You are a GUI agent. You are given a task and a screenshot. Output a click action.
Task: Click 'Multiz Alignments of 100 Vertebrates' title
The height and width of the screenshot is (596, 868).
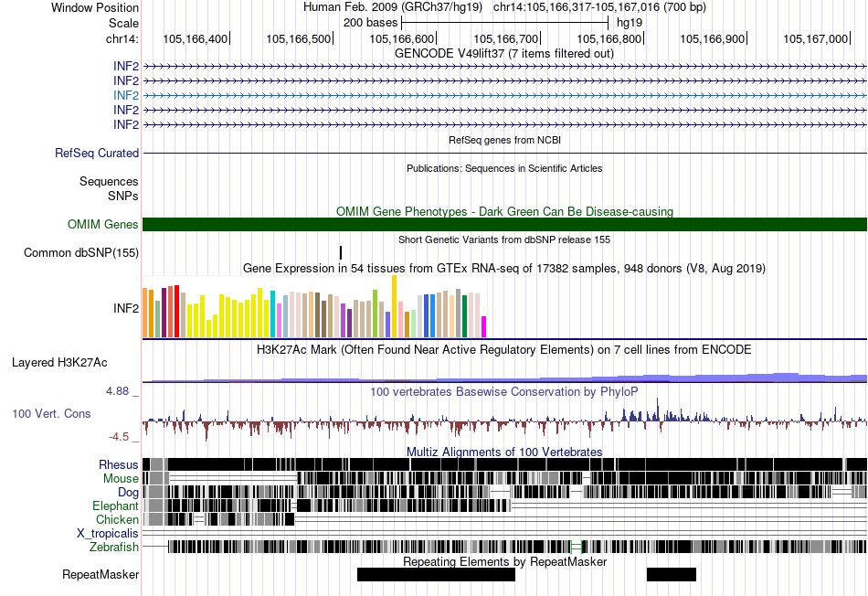504,452
